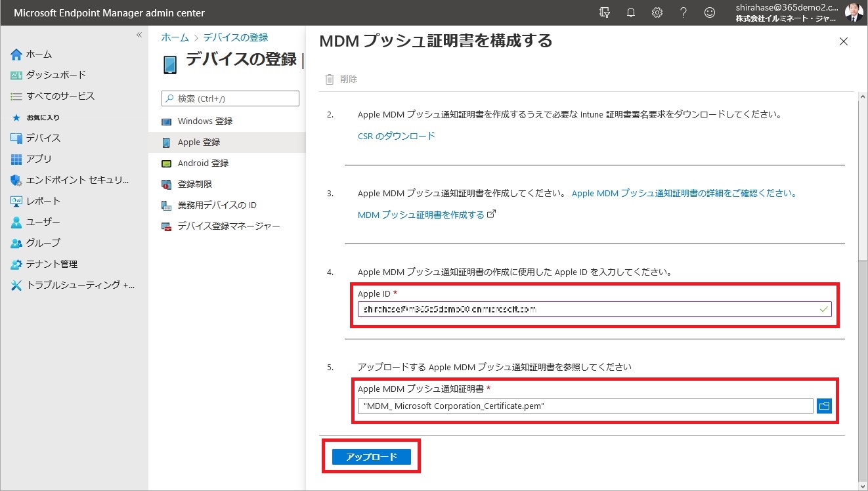The image size is (868, 491).
Task: Click the Reports icon in sidebar
Action: pos(16,201)
